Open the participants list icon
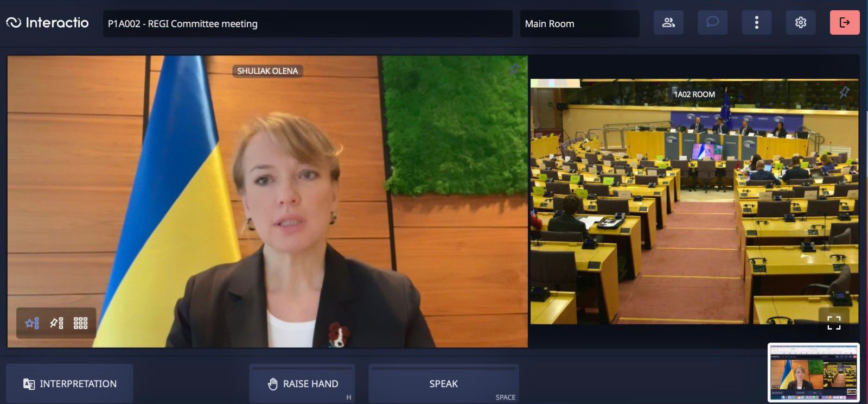 [x=668, y=23]
